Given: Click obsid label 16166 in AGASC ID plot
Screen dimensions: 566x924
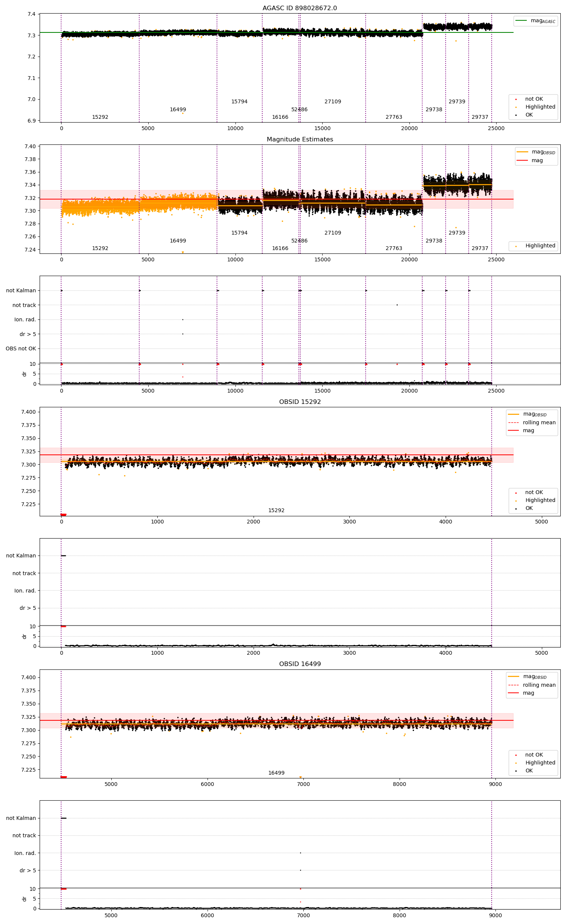Looking at the screenshot, I should click(x=280, y=117).
